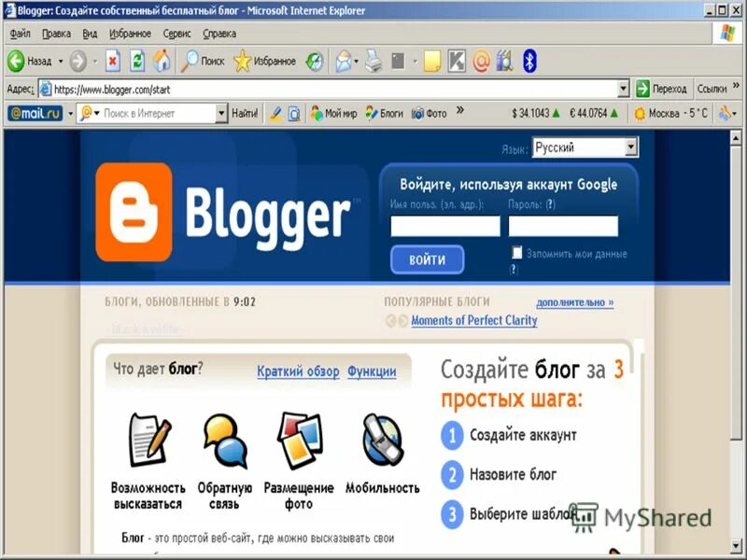Click the ВОЙТИ login button

point(428,259)
